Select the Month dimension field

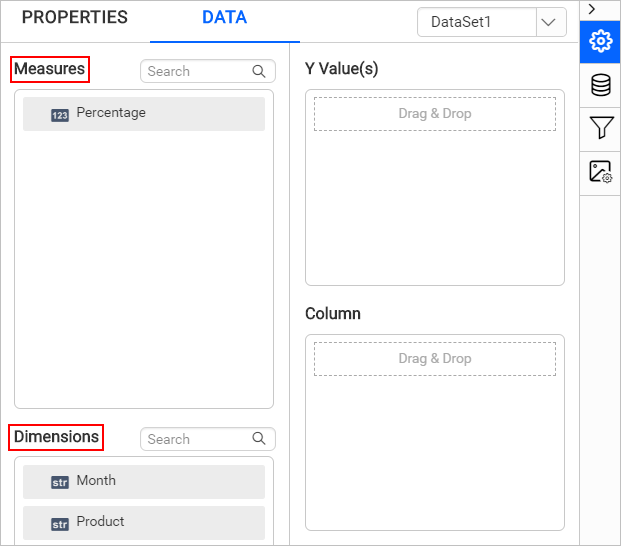(144, 481)
